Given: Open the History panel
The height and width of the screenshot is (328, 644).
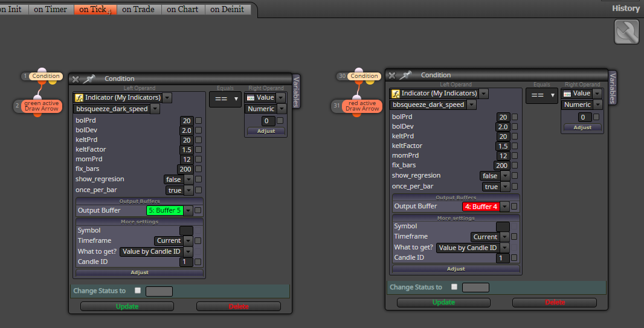Looking at the screenshot, I should tap(625, 8).
